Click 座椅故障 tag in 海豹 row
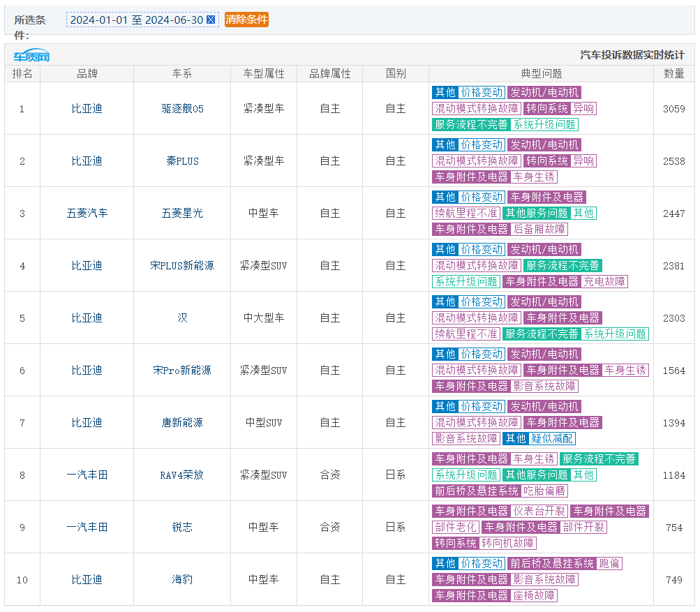 (534, 595)
